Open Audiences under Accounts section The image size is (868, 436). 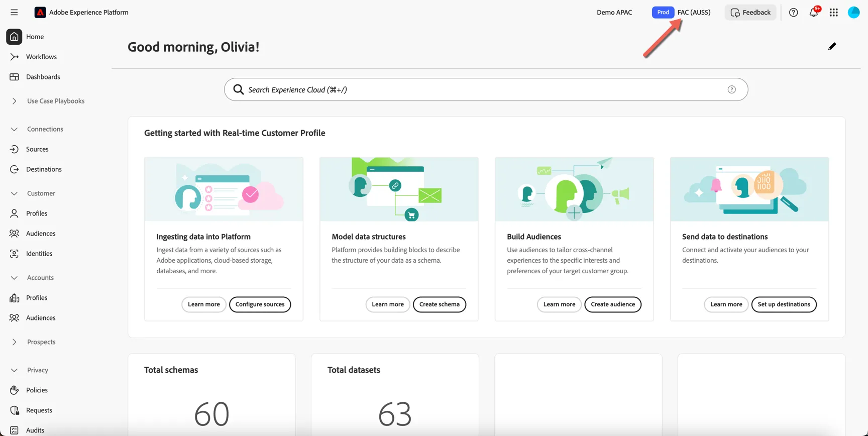tap(41, 318)
